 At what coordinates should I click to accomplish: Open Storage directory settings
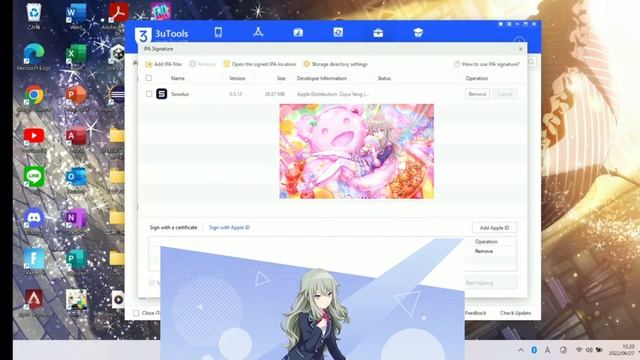(x=336, y=64)
